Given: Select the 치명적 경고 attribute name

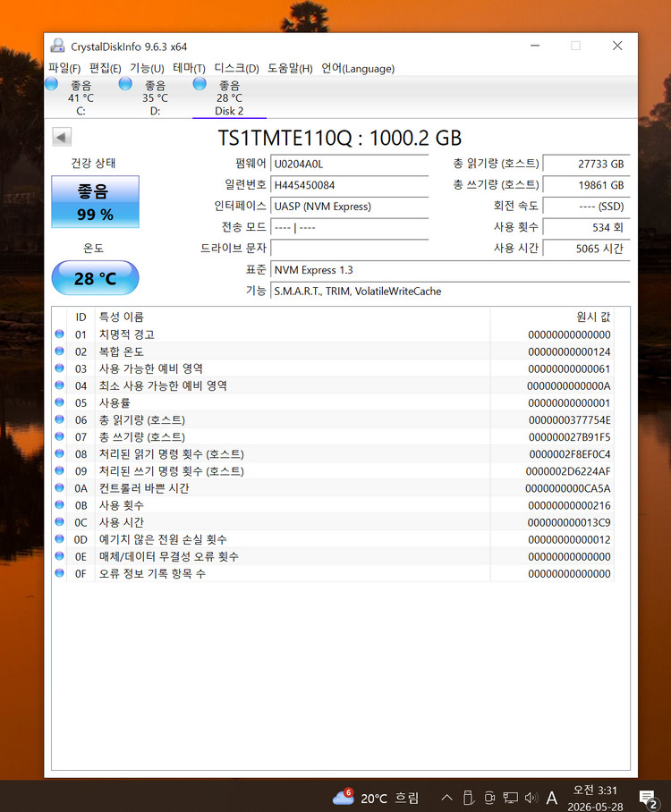Looking at the screenshot, I should (126, 334).
